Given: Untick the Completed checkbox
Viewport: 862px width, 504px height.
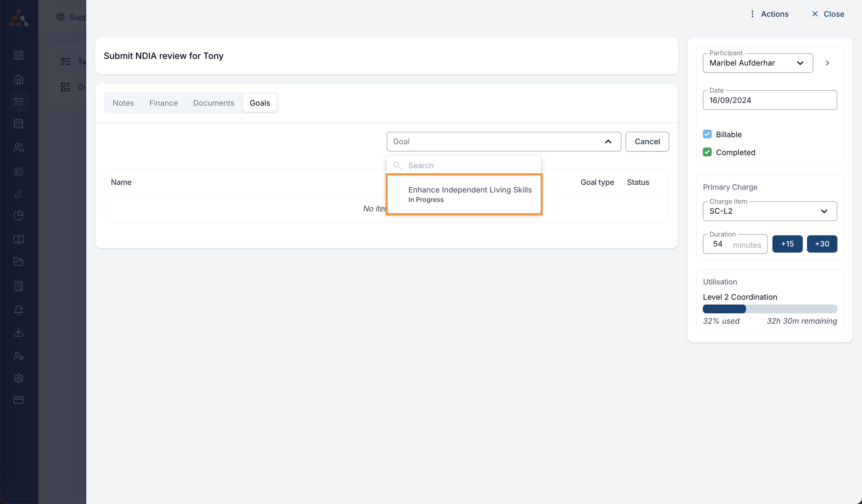Looking at the screenshot, I should coord(707,152).
